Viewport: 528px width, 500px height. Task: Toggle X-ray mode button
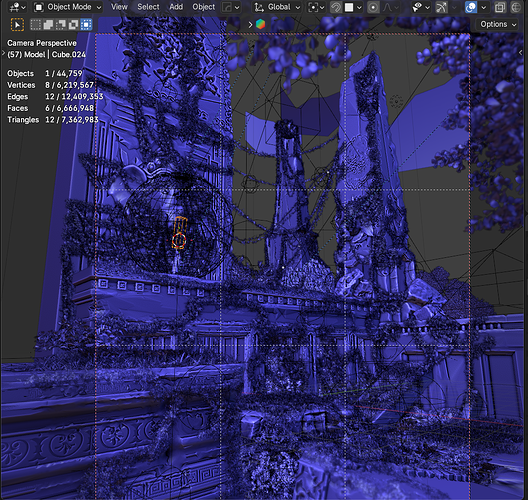coord(500,7)
